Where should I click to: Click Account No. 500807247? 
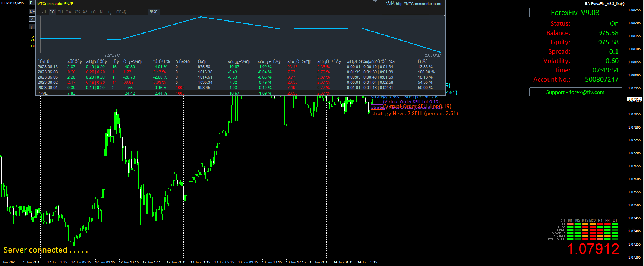pyautogui.click(x=602, y=79)
